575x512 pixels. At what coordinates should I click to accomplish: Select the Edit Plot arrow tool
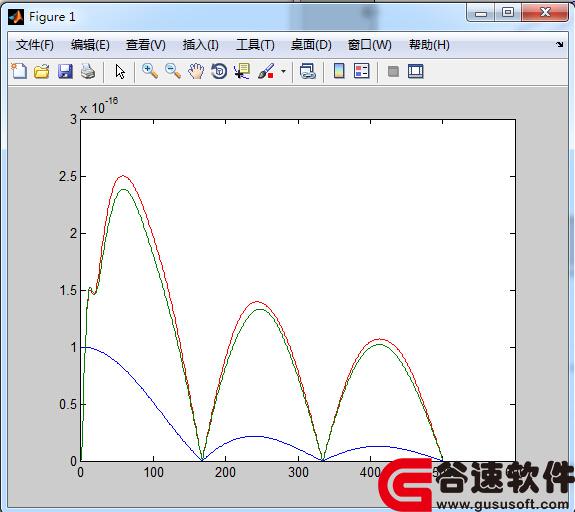click(120, 72)
